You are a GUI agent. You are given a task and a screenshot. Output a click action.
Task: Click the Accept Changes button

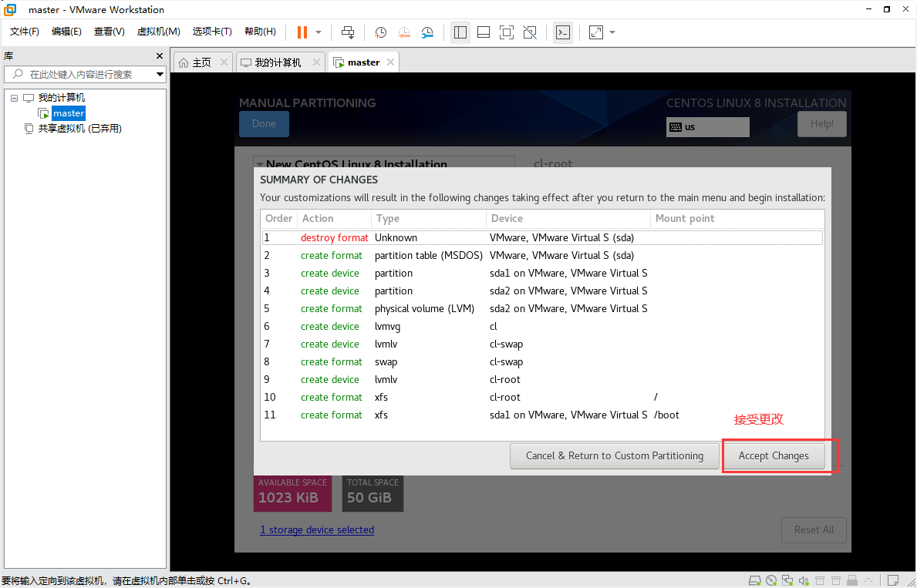tap(774, 456)
